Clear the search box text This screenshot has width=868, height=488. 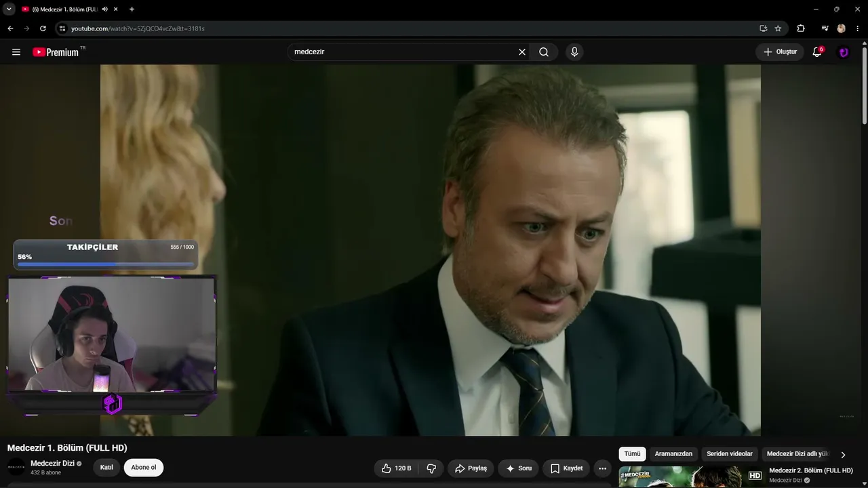pos(522,52)
